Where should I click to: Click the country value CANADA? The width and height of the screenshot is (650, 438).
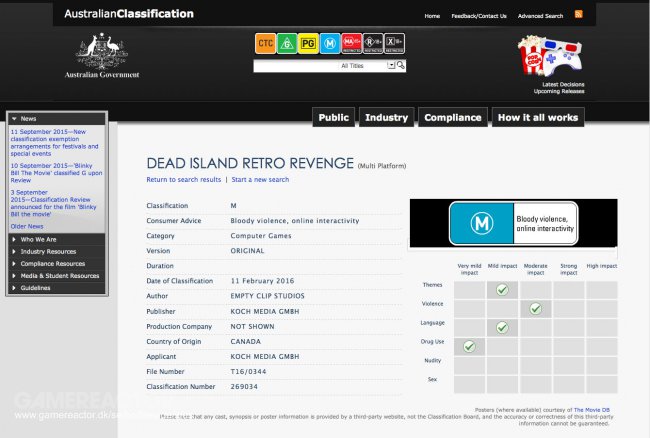pyautogui.click(x=245, y=341)
